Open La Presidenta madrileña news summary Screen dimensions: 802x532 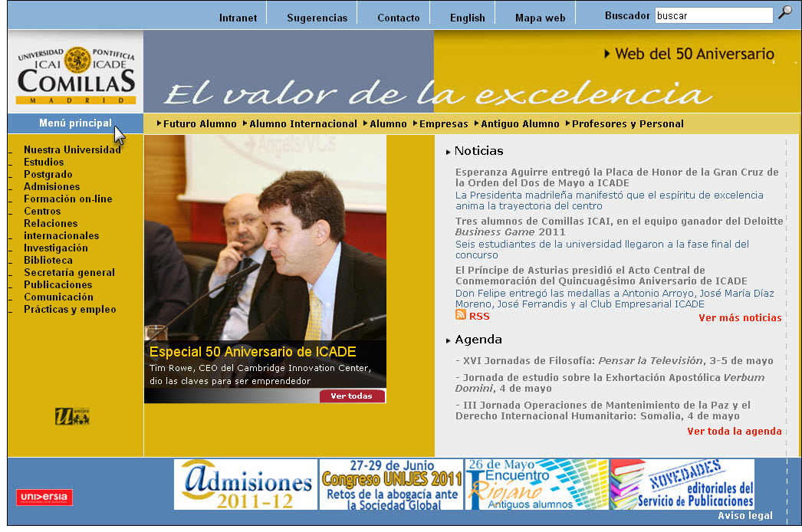[610, 201]
